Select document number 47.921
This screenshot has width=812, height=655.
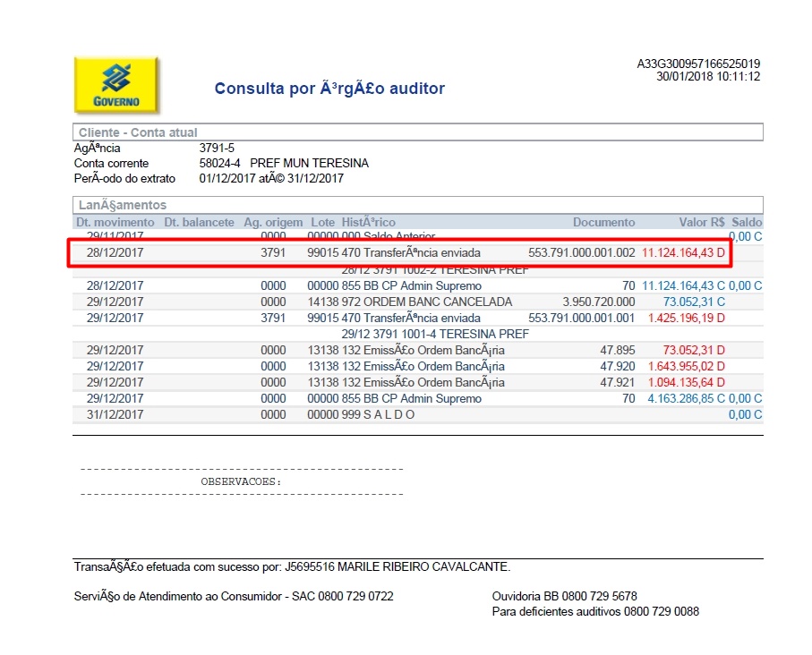618,383
